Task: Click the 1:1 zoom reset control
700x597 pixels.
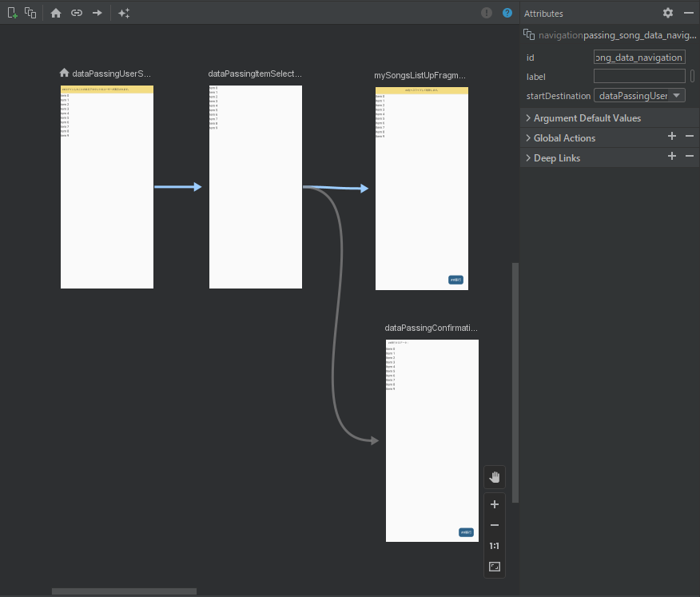Action: (x=494, y=546)
